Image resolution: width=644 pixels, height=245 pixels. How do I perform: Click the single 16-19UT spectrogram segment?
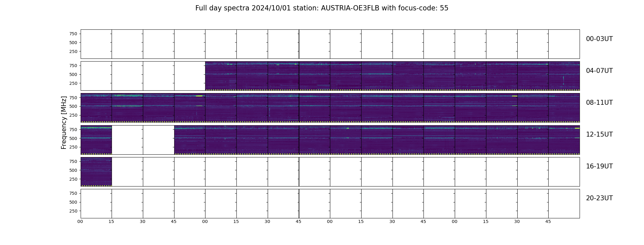pos(96,171)
